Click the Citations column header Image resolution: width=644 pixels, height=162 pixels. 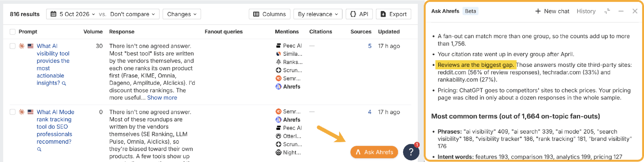point(321,32)
